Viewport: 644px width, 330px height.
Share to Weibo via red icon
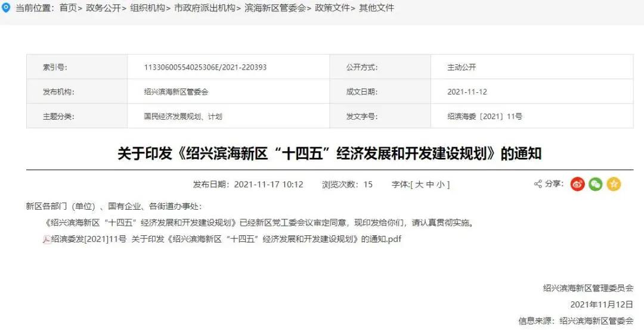577,184
